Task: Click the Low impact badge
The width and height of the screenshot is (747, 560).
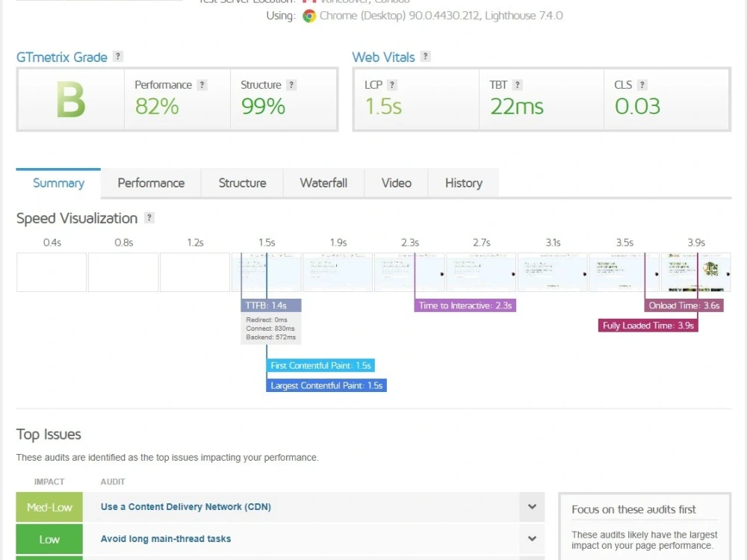Action: [49, 539]
